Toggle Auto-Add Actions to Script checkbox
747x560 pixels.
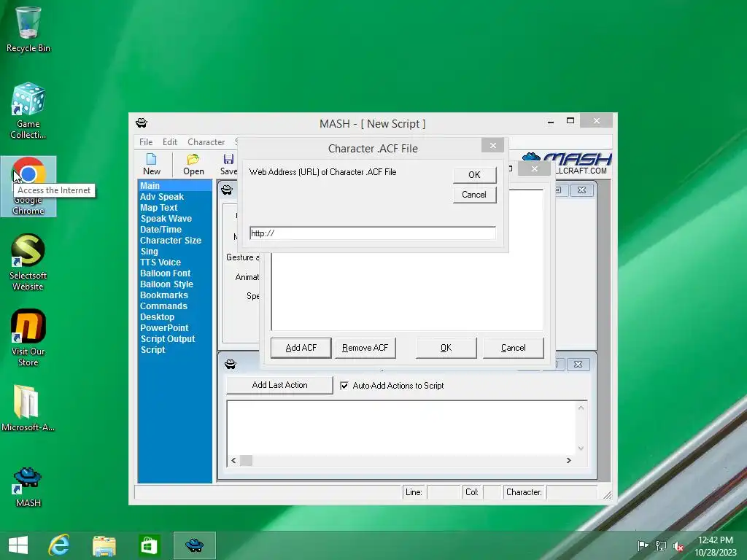click(x=344, y=386)
